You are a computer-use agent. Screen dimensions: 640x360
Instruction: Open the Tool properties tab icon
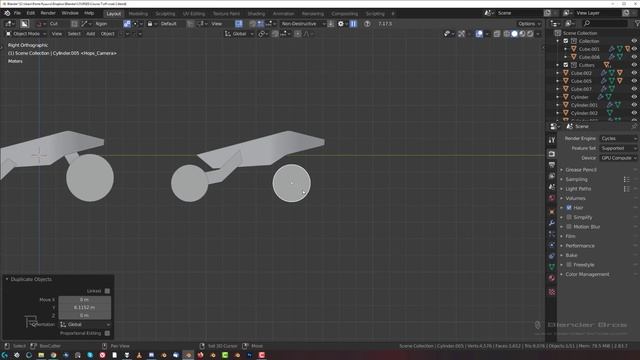(552, 140)
